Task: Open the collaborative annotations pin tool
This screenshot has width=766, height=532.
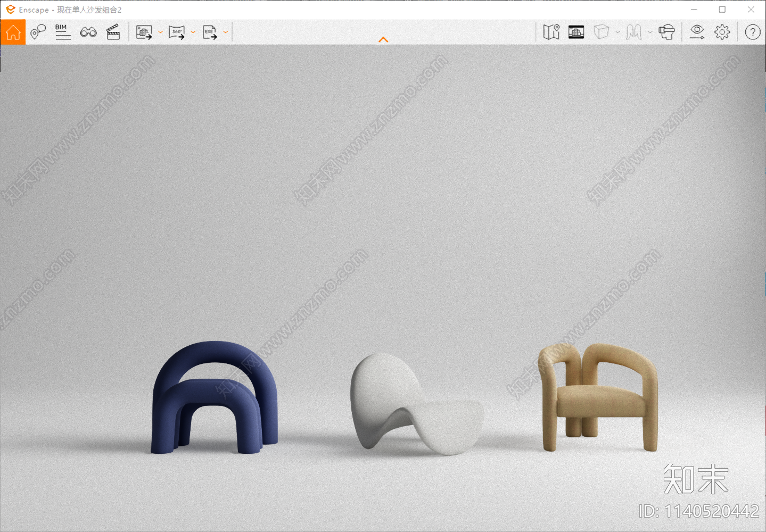Action: (x=38, y=32)
